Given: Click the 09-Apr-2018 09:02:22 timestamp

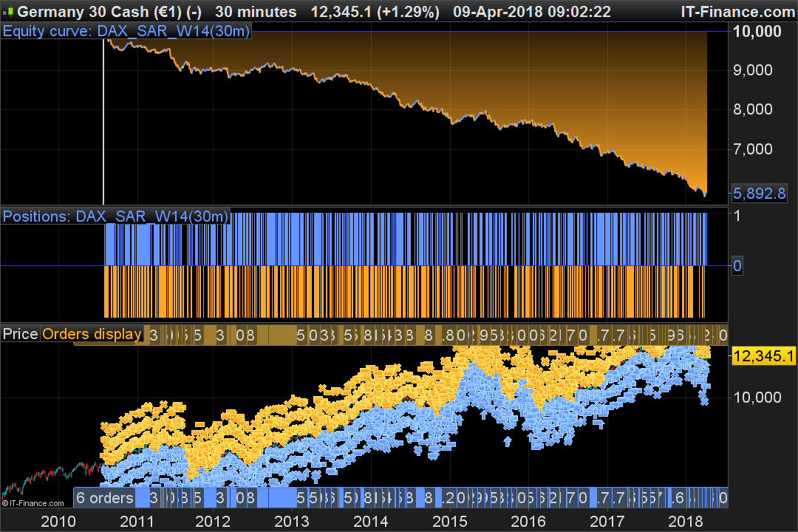Looking at the screenshot, I should [x=532, y=11].
